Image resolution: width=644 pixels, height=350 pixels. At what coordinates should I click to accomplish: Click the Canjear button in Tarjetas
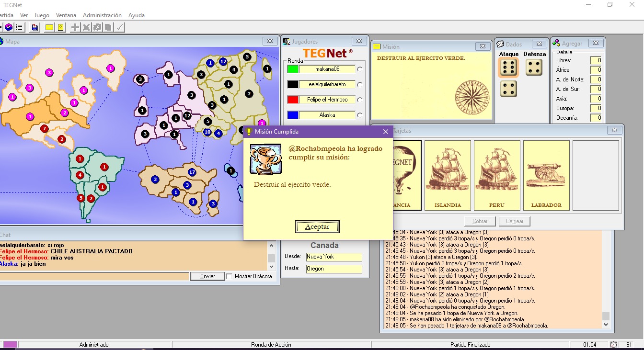[515, 221]
